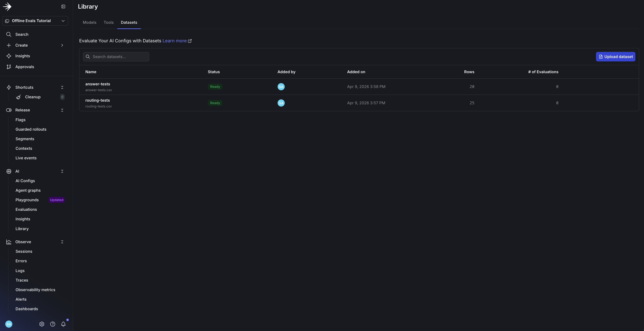Click the Upload dataset button
The image size is (644, 331).
[616, 57]
